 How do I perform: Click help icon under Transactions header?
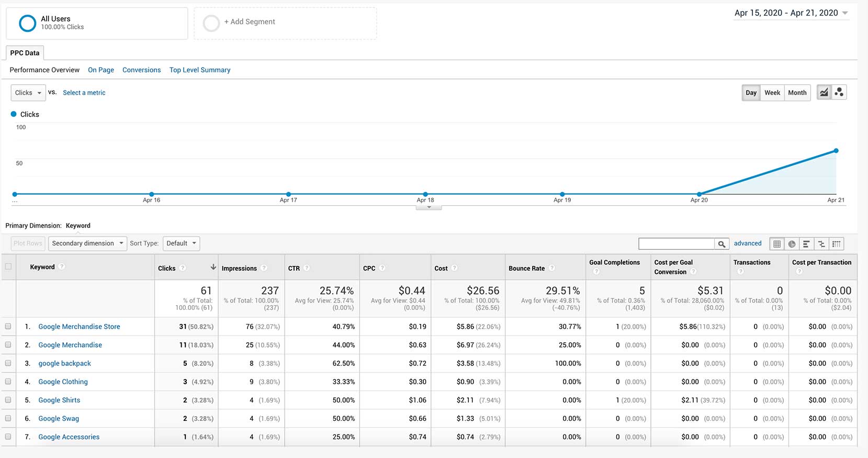[x=740, y=272]
